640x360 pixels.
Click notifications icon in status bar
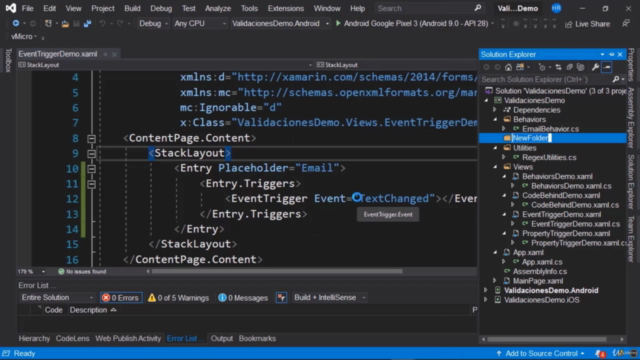(x=600, y=353)
